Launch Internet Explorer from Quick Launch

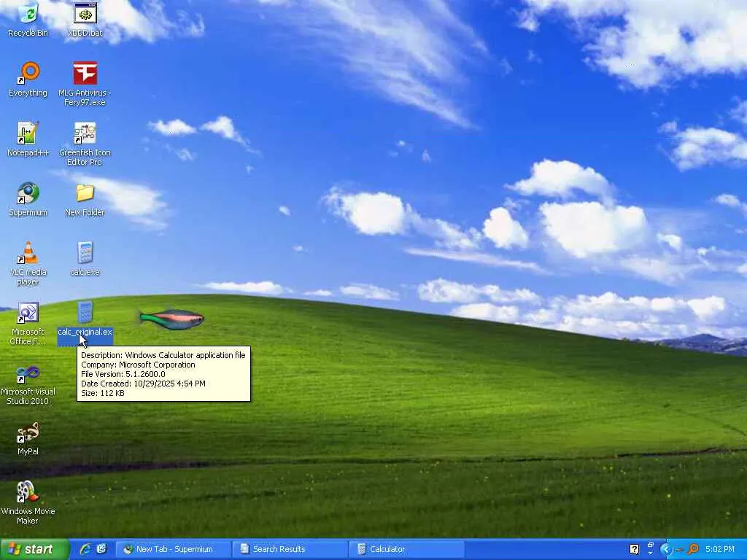point(86,549)
